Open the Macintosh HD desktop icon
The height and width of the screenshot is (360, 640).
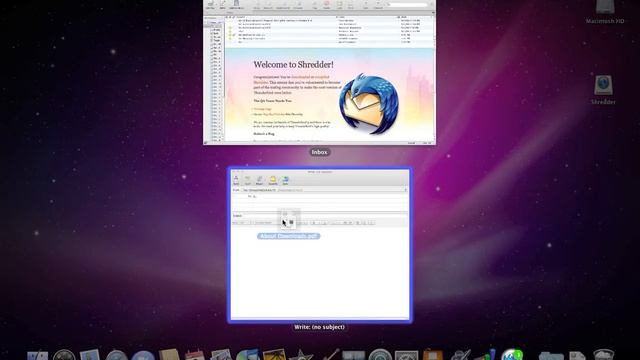click(605, 12)
